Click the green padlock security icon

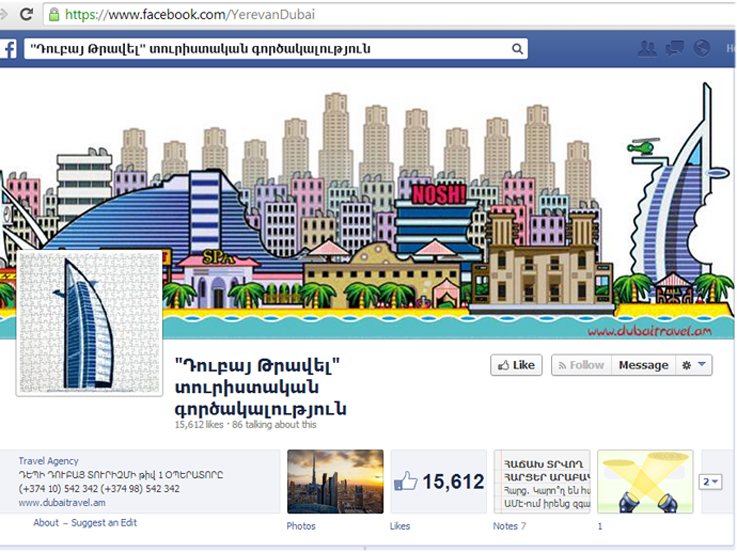point(55,15)
